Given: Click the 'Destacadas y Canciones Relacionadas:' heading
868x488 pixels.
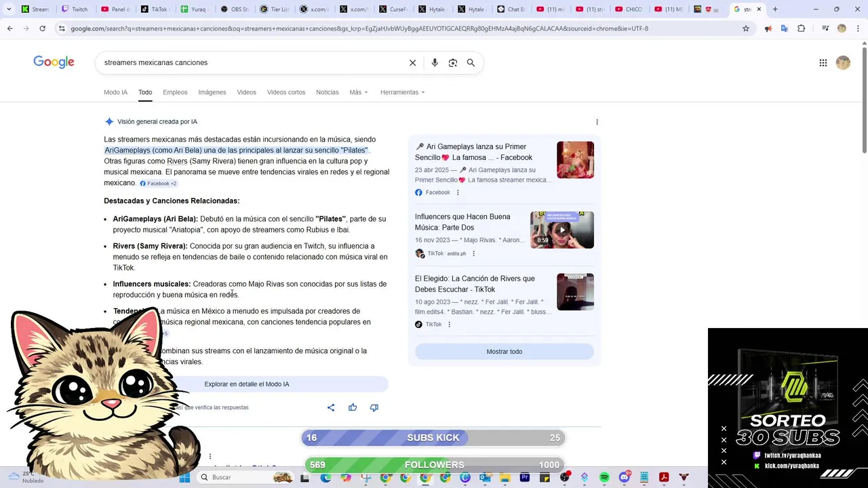Looking at the screenshot, I should (x=172, y=201).
